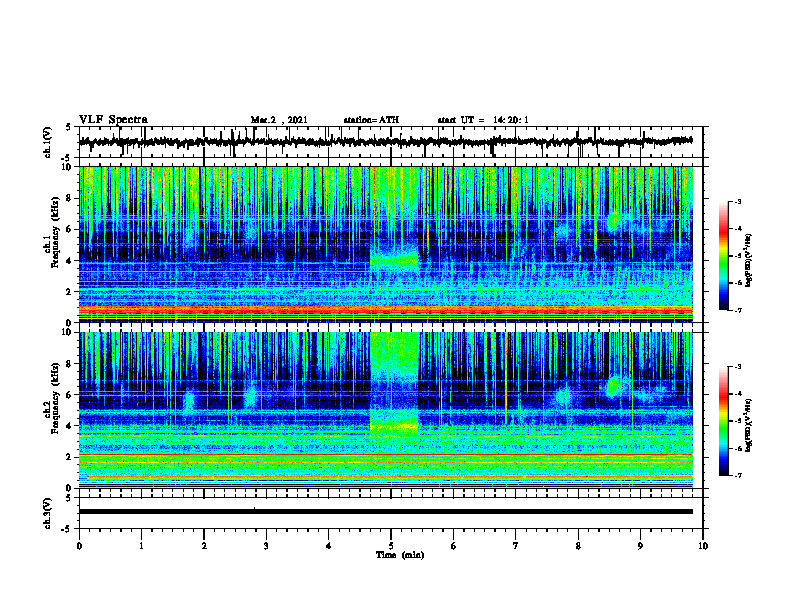This screenshot has width=792, height=612.
Task: Click the ch.3(V) axis label
Action: click(x=48, y=513)
